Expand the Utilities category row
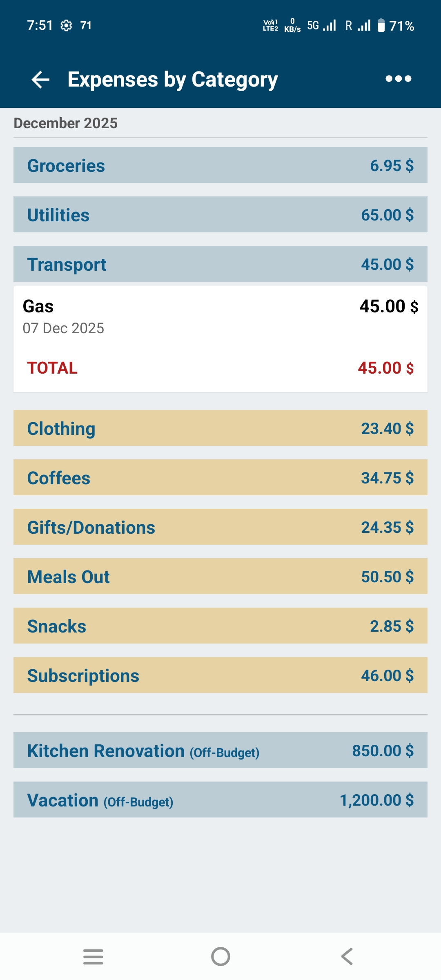Screen dimensions: 441x980 pos(220,214)
